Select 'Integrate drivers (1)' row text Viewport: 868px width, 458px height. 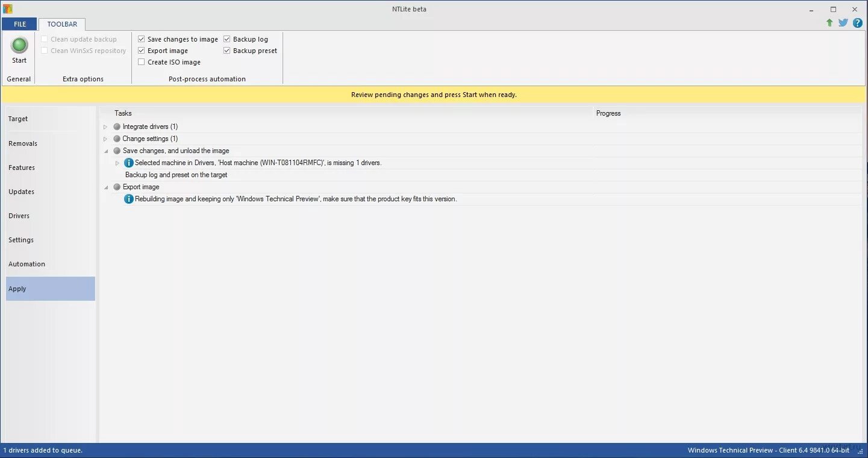(150, 127)
